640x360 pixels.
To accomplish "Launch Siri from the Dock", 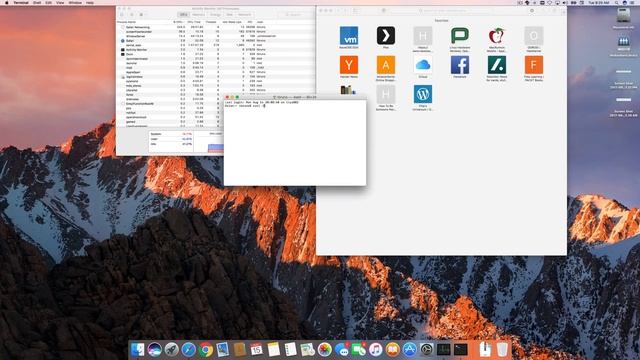I will point(155,350).
